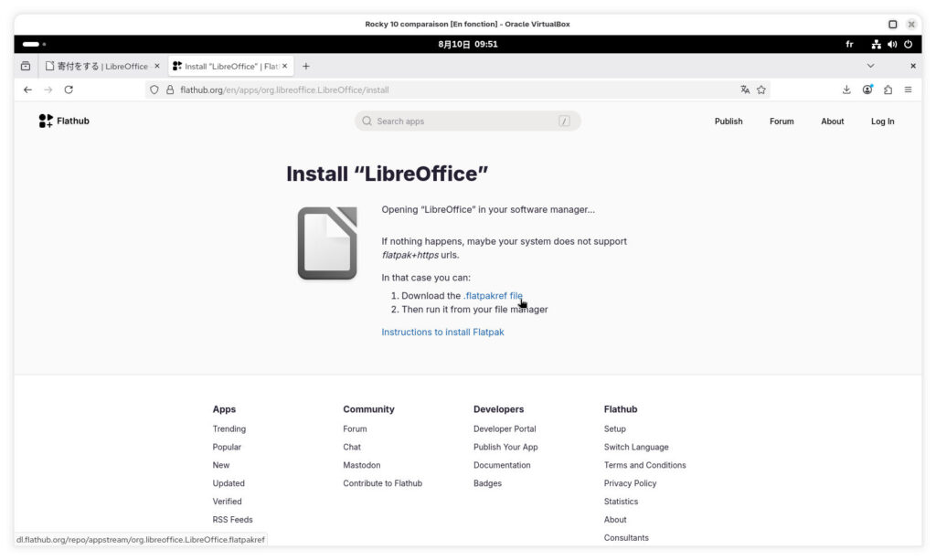Image resolution: width=936 pixels, height=560 pixels.
Task: Open the browser extensions puzzle icon
Action: click(x=888, y=90)
